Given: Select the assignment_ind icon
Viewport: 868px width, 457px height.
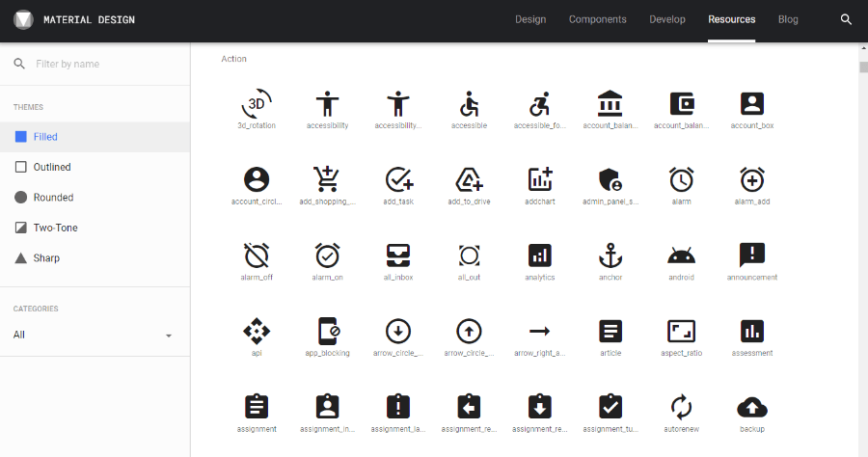Looking at the screenshot, I should (327, 407).
